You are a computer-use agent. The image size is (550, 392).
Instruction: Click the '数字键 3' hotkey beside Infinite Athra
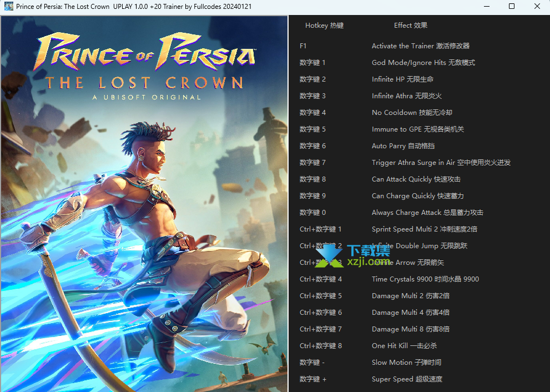coord(312,96)
